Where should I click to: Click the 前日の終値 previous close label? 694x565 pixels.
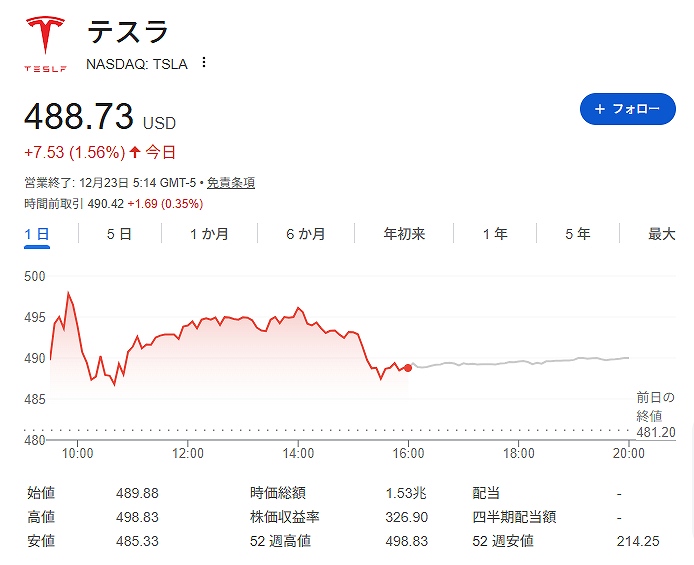coord(655,406)
